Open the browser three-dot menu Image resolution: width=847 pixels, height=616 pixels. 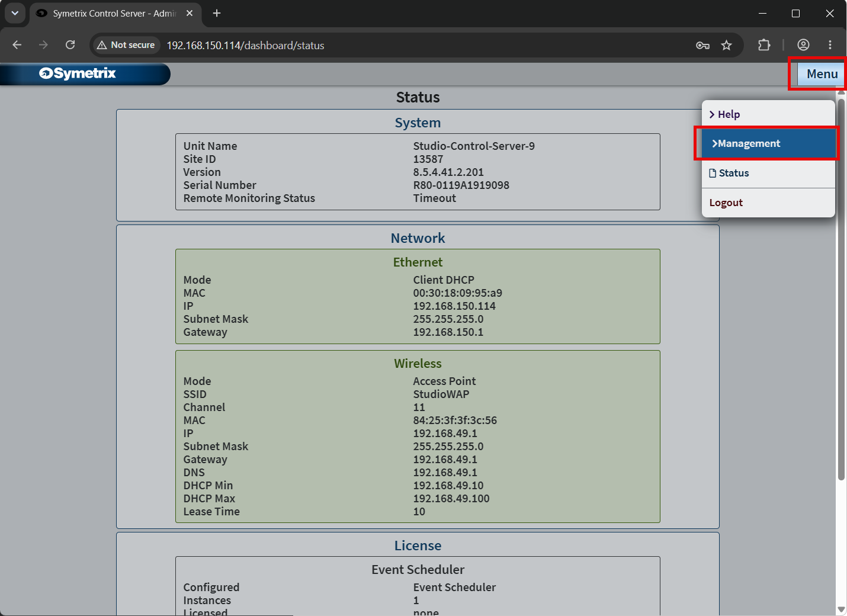(830, 44)
